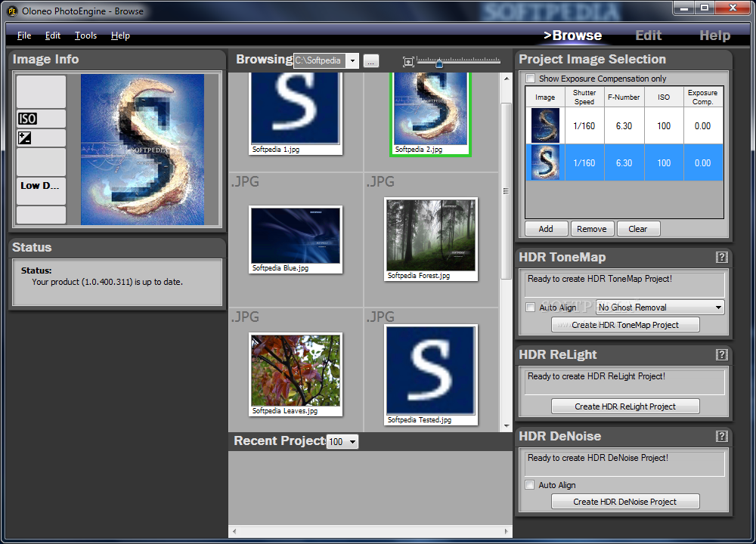Switch to the Help tab

[714, 36]
